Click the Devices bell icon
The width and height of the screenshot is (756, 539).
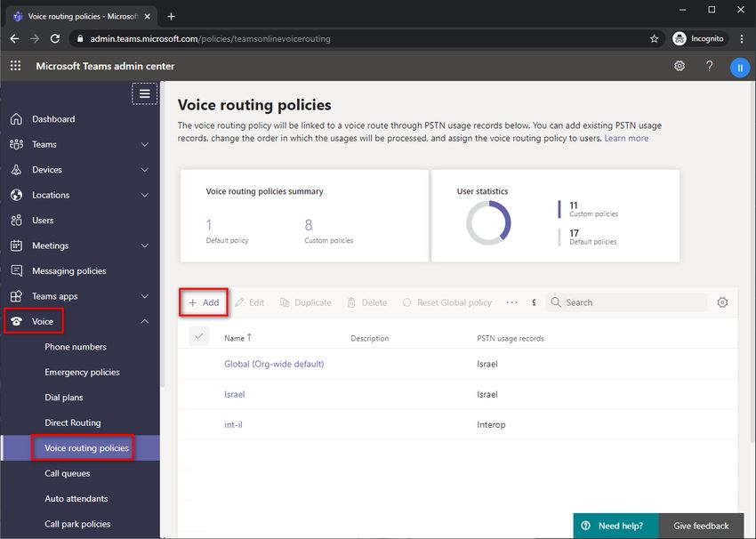coord(16,170)
